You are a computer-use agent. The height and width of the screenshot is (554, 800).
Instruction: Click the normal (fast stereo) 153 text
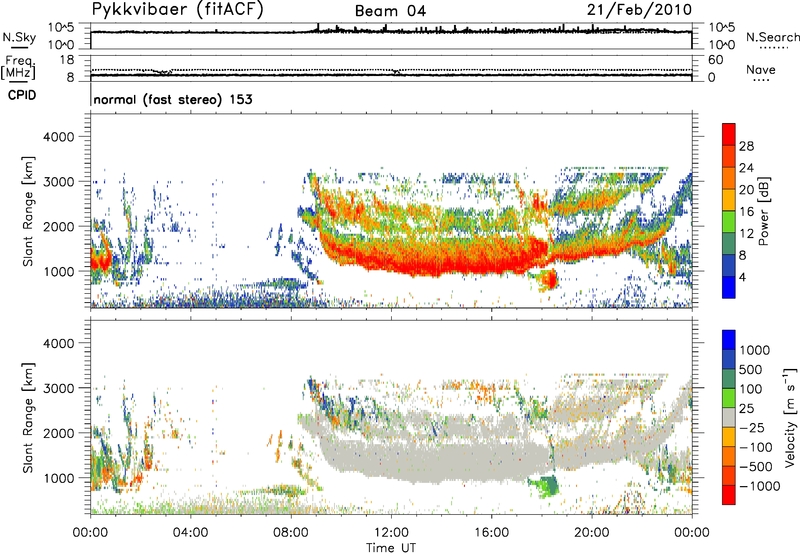click(173, 99)
